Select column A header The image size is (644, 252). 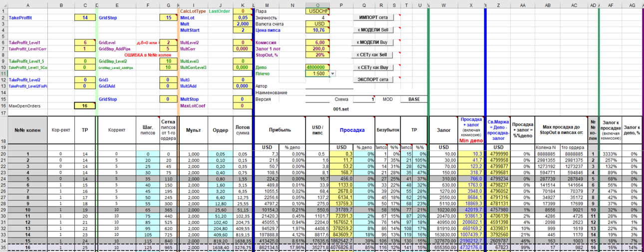pos(27,4)
